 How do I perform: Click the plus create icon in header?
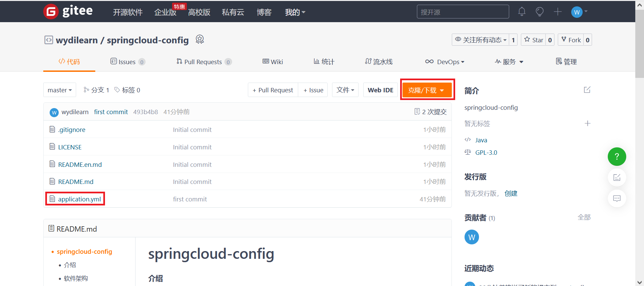557,12
